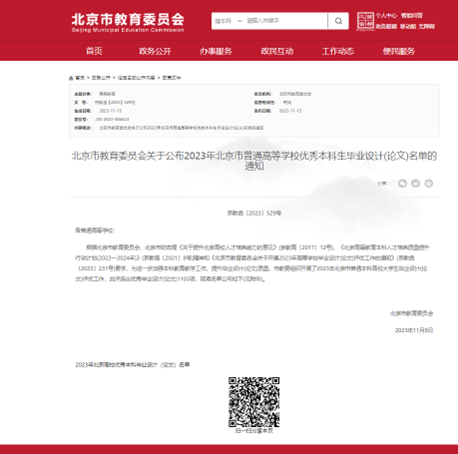Go to 首页 navigation tab
The height and width of the screenshot is (454, 458).
tap(94, 51)
